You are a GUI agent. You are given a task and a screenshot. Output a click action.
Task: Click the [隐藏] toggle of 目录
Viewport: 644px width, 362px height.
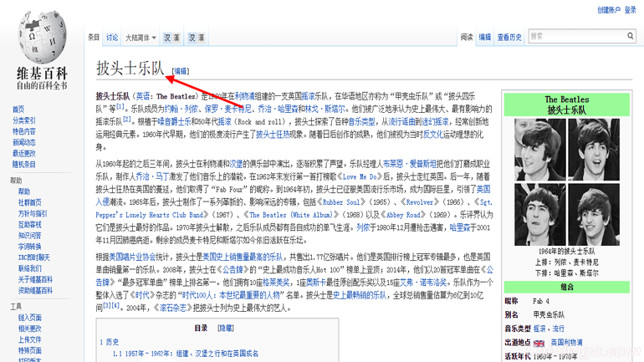(226, 328)
